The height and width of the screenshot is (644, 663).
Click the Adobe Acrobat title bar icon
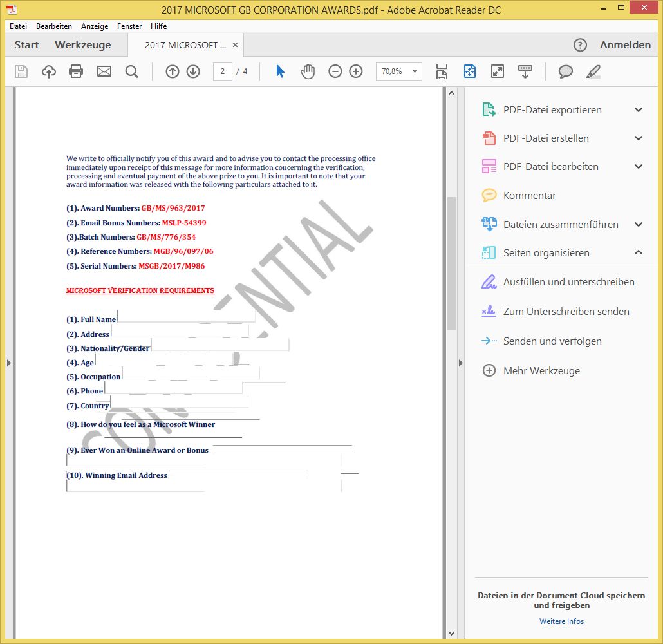[12, 9]
